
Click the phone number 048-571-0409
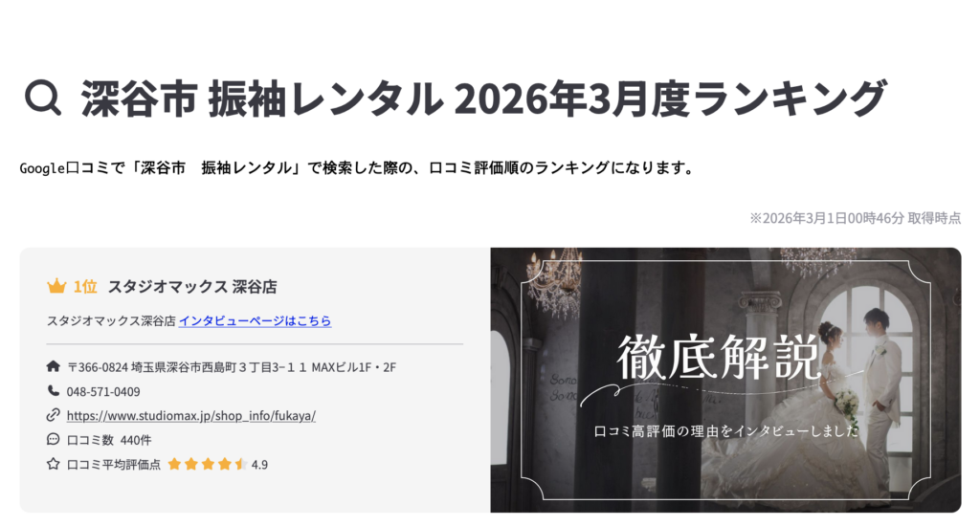click(103, 392)
